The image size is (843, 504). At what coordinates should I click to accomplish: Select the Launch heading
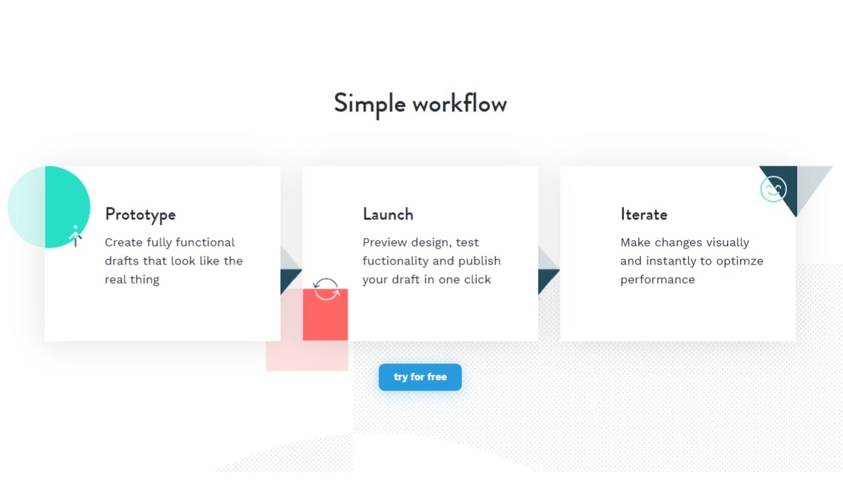tap(388, 214)
